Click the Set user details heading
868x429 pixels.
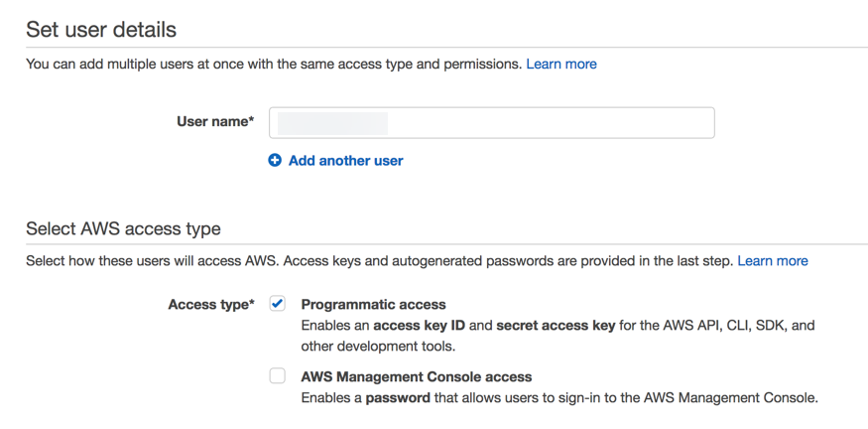click(101, 30)
